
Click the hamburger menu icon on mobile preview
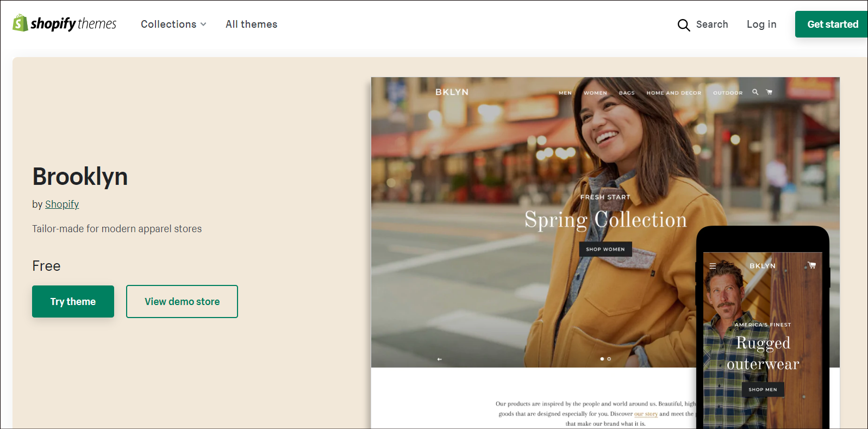pyautogui.click(x=713, y=266)
